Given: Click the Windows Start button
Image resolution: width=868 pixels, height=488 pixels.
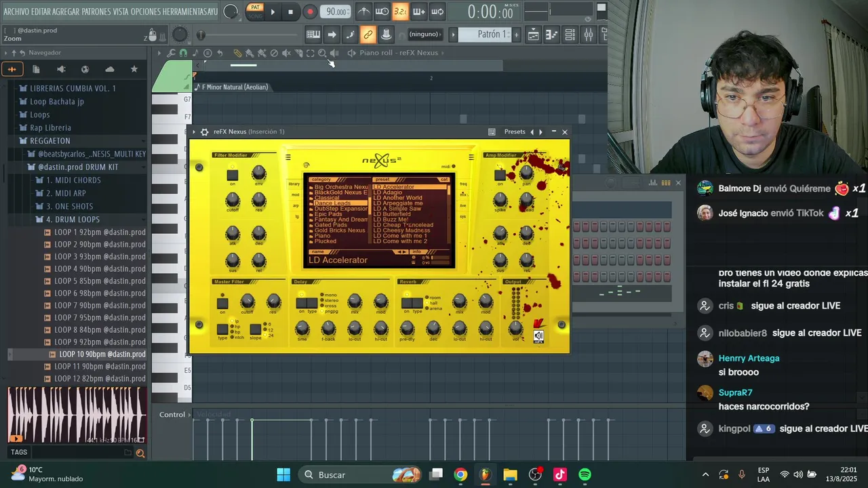Looking at the screenshot, I should click(x=283, y=474).
